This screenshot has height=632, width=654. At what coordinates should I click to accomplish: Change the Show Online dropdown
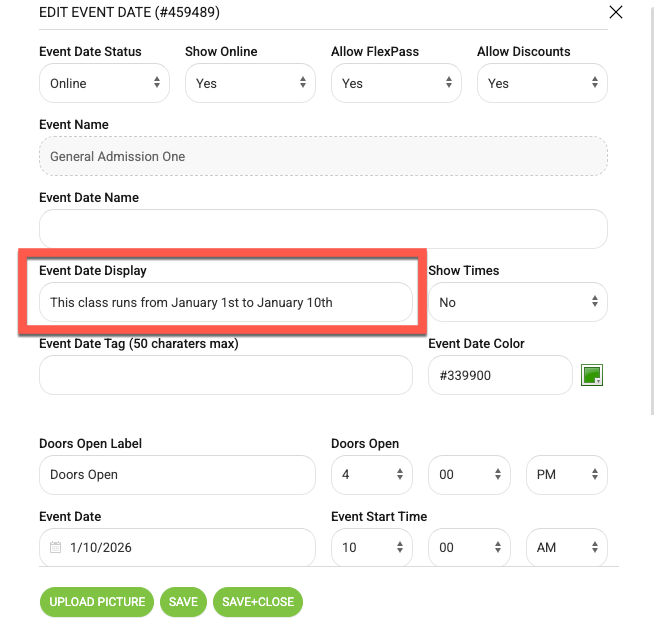point(250,83)
